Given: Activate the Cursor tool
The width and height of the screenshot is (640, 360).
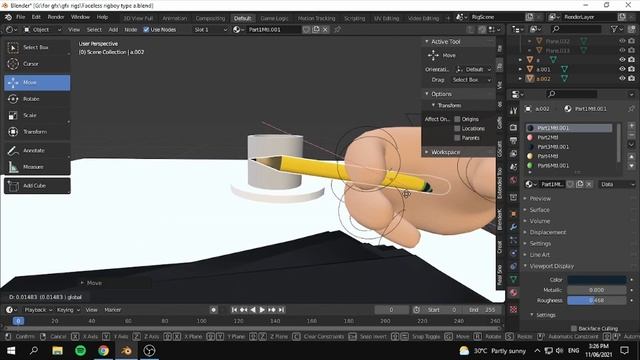Looking at the screenshot, I should coord(37,64).
